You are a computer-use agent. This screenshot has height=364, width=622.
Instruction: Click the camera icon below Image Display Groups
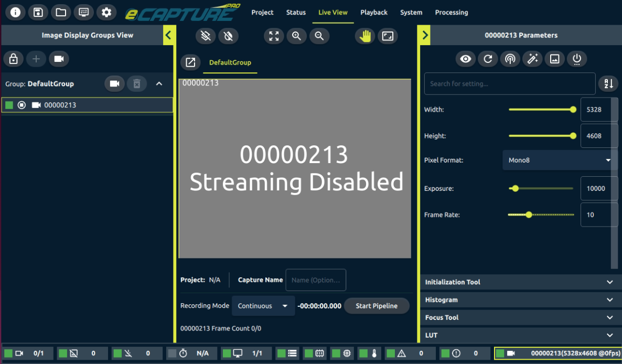pos(59,59)
